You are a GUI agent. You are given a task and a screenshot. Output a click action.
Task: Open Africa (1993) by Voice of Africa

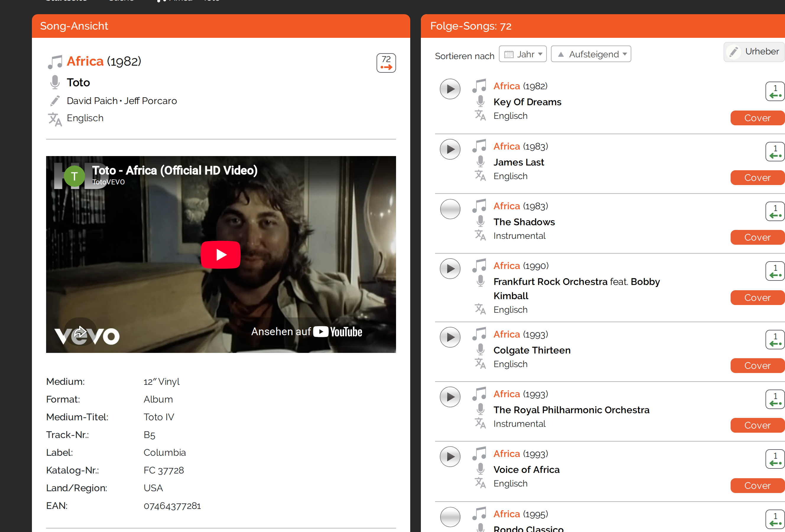(x=506, y=454)
